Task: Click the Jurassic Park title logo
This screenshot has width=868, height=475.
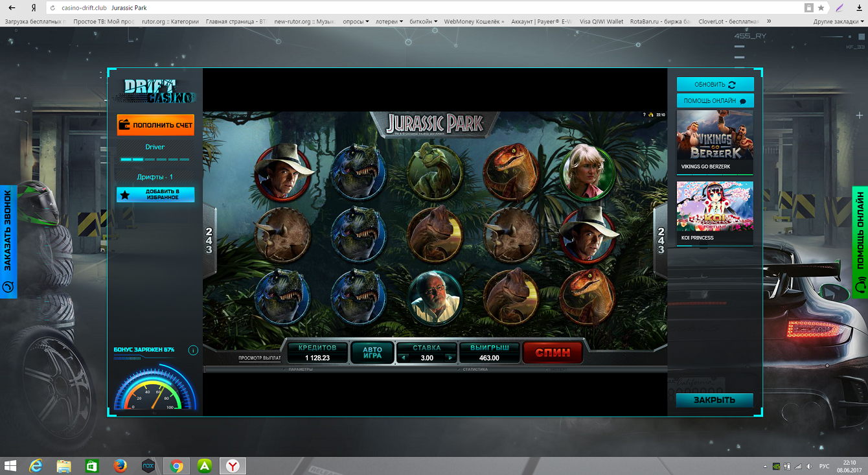Action: click(435, 124)
